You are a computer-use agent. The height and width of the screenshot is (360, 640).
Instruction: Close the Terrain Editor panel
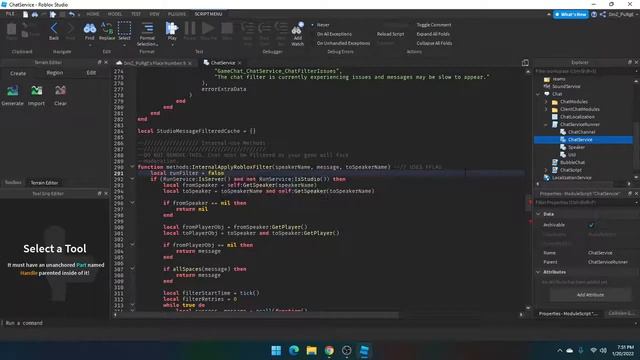point(106,62)
